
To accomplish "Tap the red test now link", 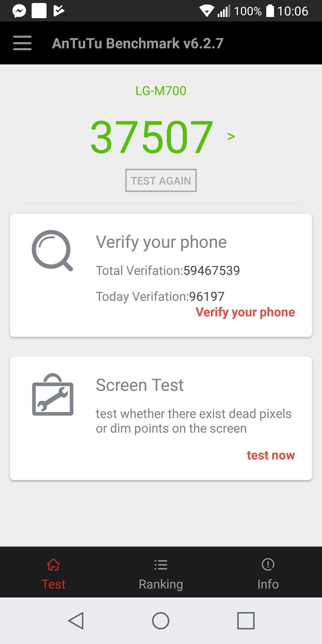I will 271,455.
